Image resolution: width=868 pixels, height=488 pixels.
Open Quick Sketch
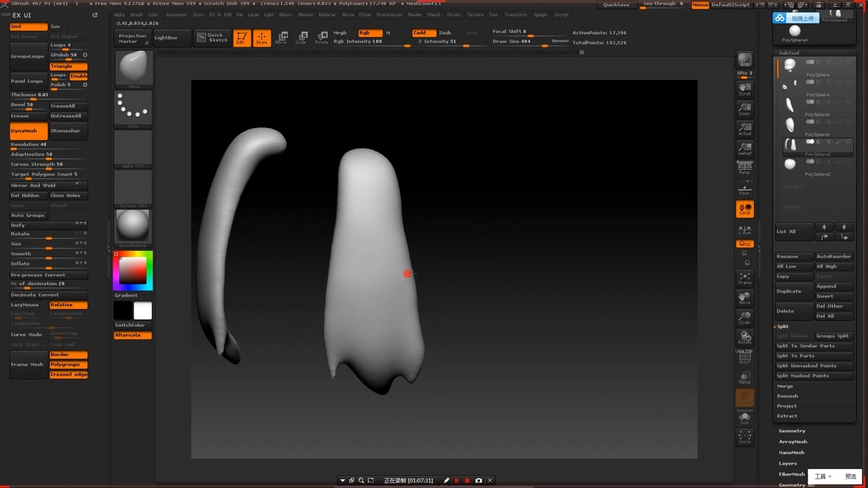[212, 38]
